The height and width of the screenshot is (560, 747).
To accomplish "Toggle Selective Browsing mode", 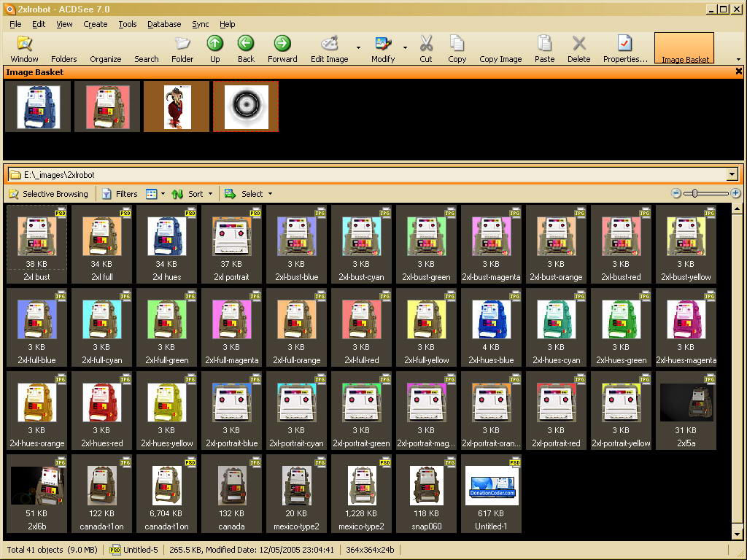I will (48, 194).
